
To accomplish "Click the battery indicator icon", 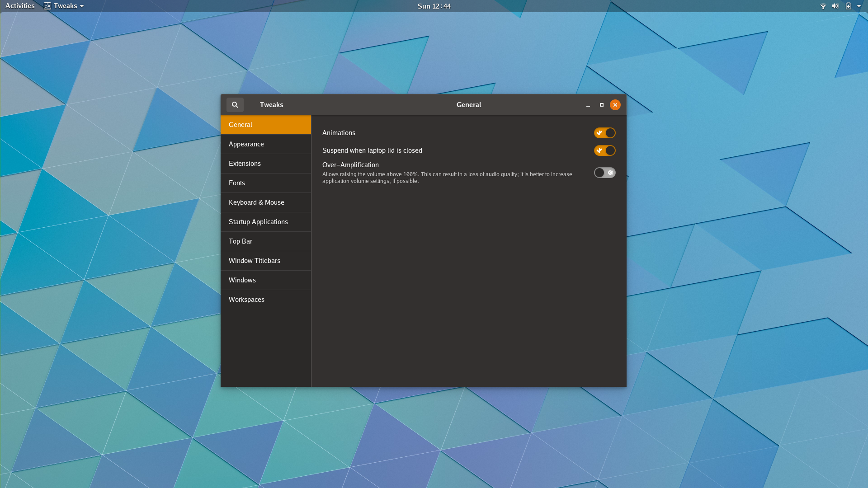I will (848, 6).
